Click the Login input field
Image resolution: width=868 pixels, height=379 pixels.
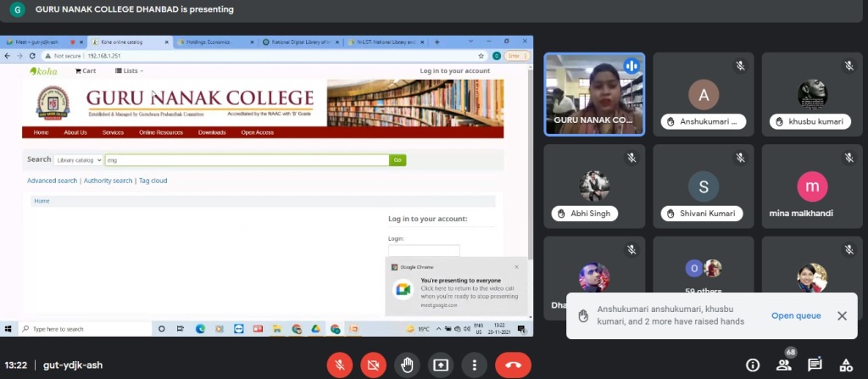point(424,250)
